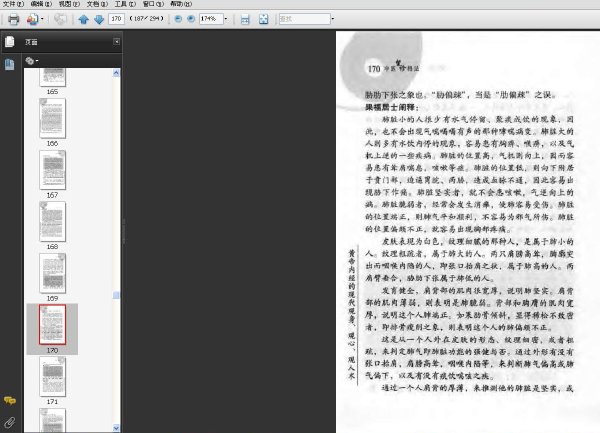Click the grayed-out hand tool icon

coord(60,19)
